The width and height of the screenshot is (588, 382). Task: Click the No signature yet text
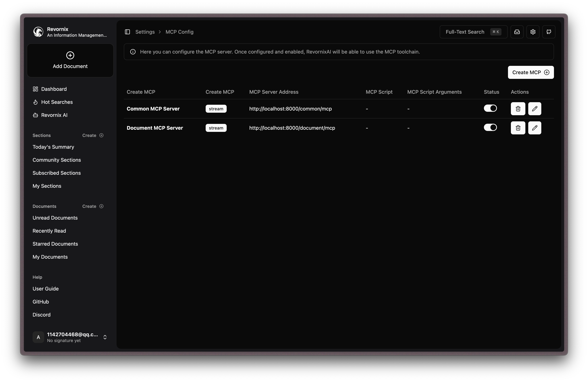(64, 341)
